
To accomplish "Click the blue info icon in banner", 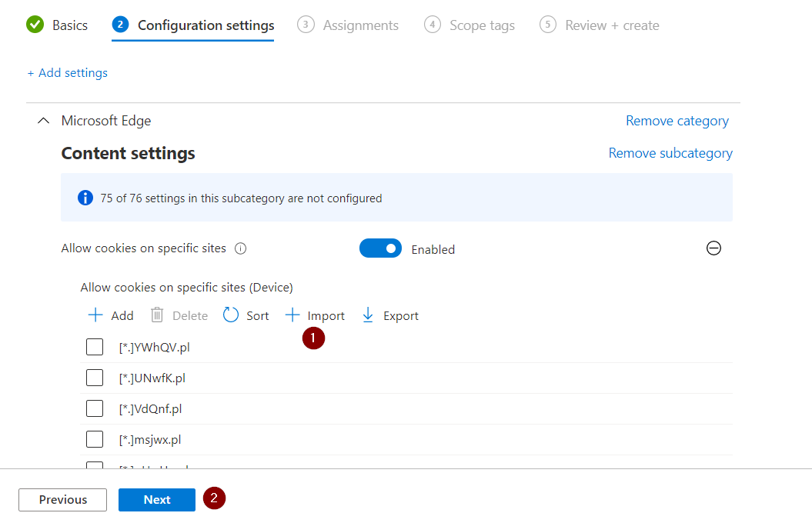I will point(85,198).
